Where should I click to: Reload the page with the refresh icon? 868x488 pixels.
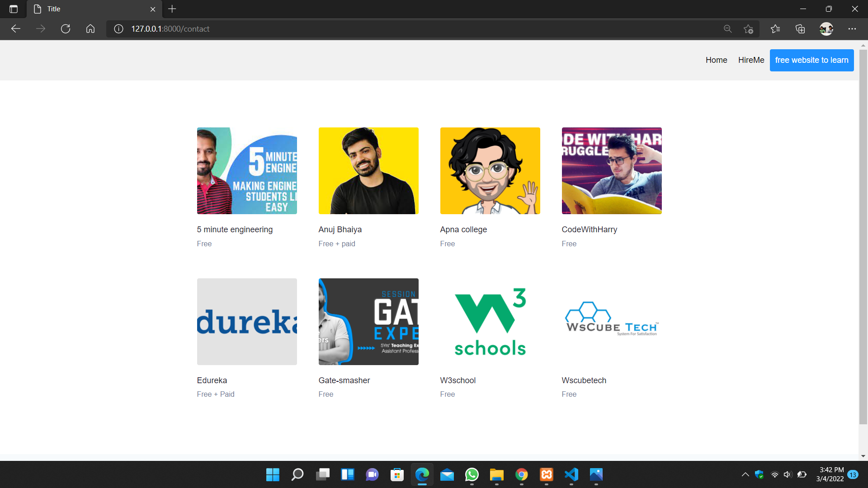[x=66, y=29]
